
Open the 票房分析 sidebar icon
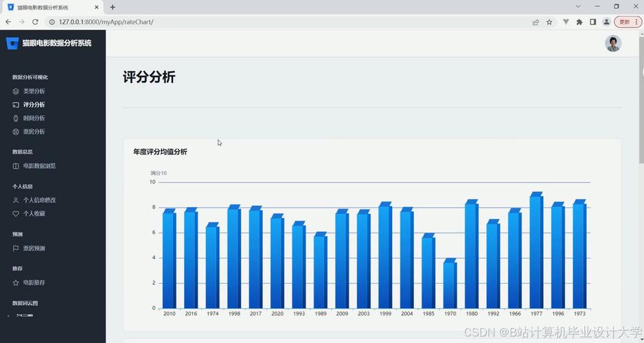(x=16, y=132)
